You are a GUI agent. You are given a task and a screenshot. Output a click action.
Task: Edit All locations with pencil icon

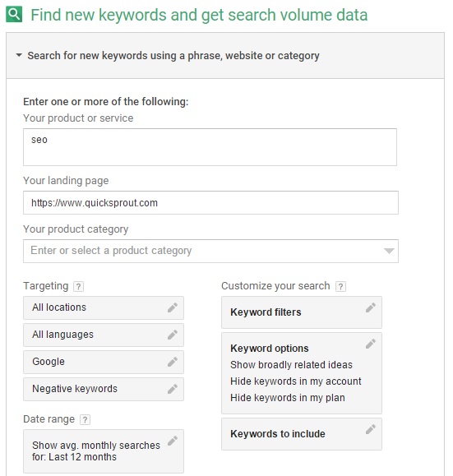pos(173,307)
